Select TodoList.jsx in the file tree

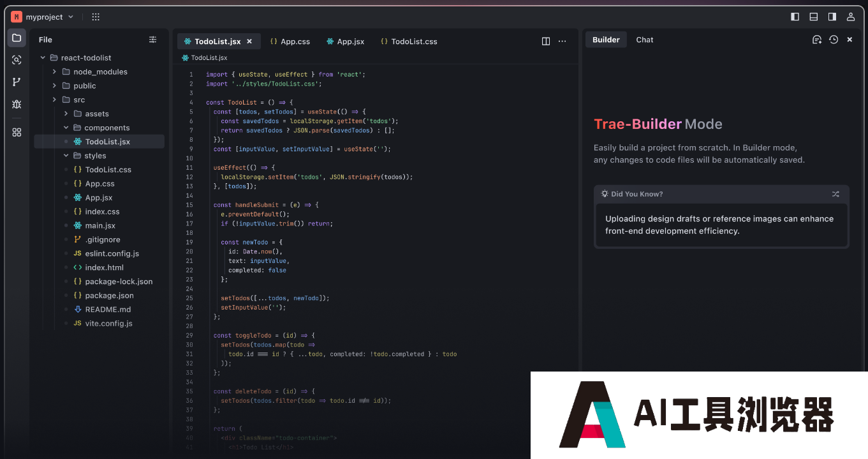click(x=99, y=142)
